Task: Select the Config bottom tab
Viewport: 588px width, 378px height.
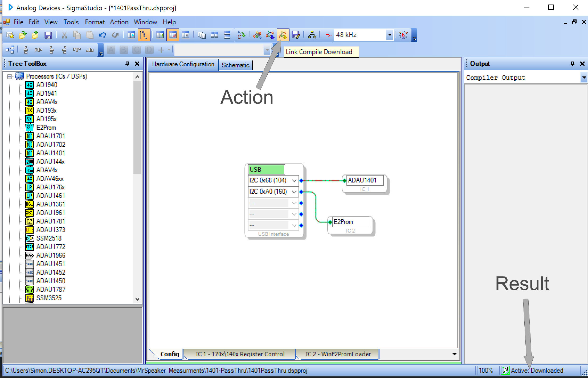Action: 170,354
